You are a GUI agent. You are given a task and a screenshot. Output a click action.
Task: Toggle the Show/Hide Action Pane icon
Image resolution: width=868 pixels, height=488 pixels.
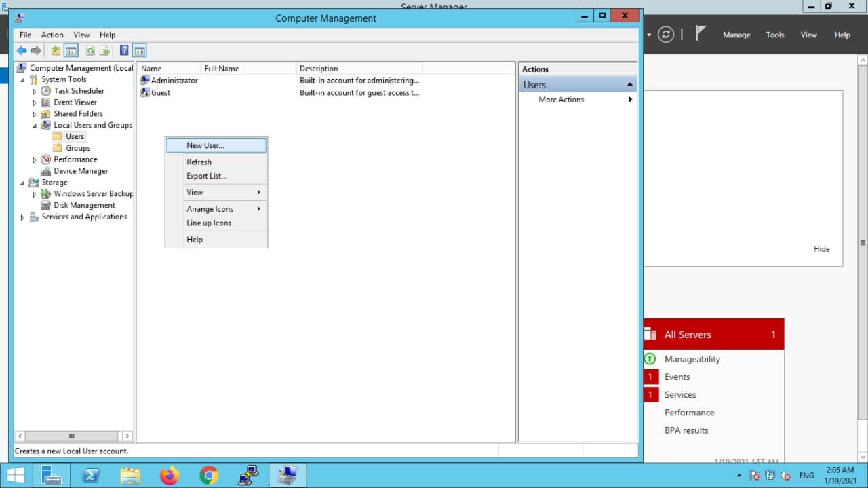click(140, 51)
